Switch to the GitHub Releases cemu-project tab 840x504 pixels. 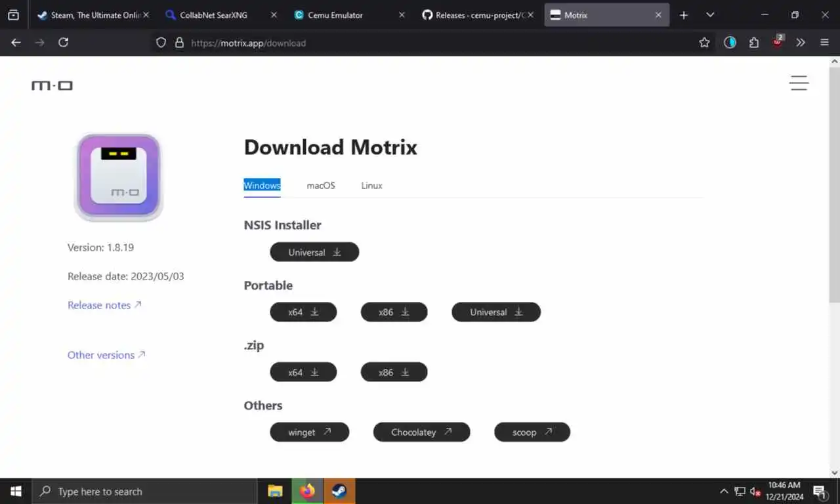coord(476,15)
